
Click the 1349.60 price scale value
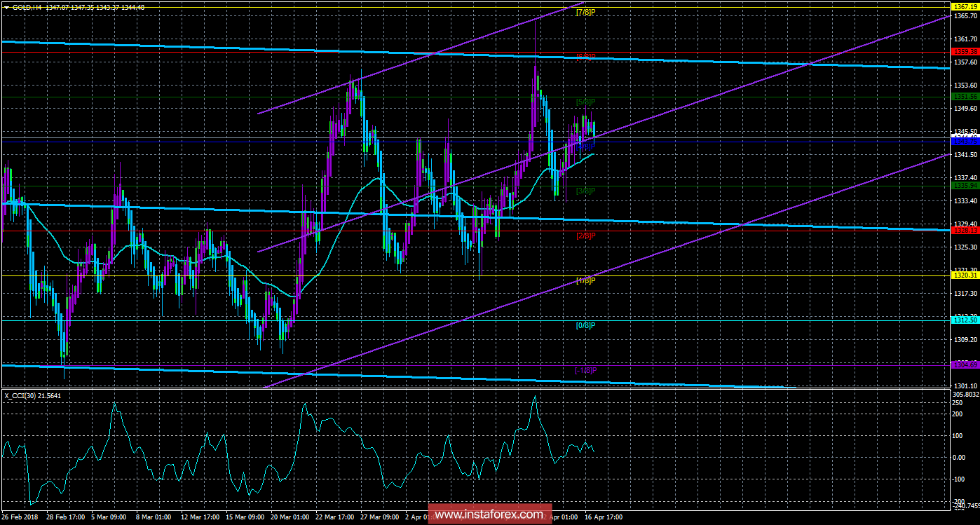click(965, 109)
